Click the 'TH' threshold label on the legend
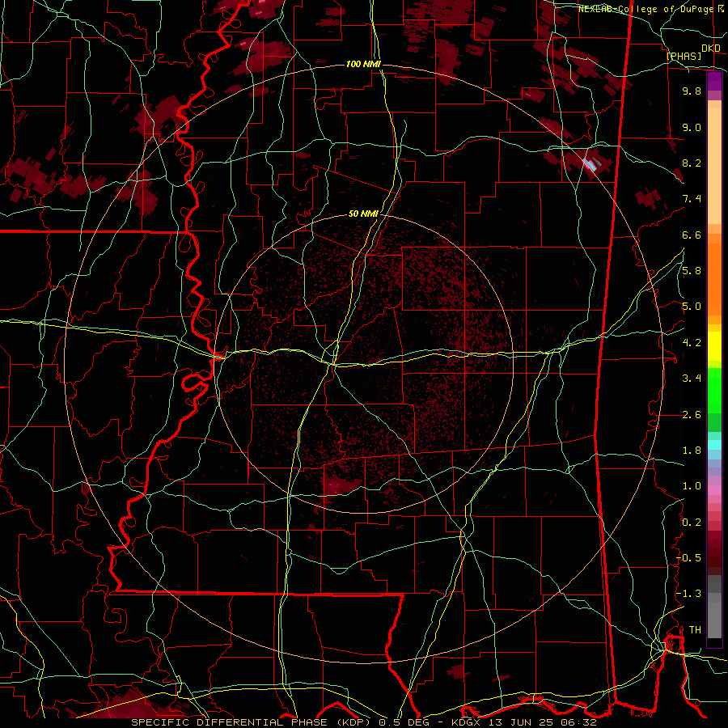Image resolution: width=728 pixels, height=728 pixels. 695,630
